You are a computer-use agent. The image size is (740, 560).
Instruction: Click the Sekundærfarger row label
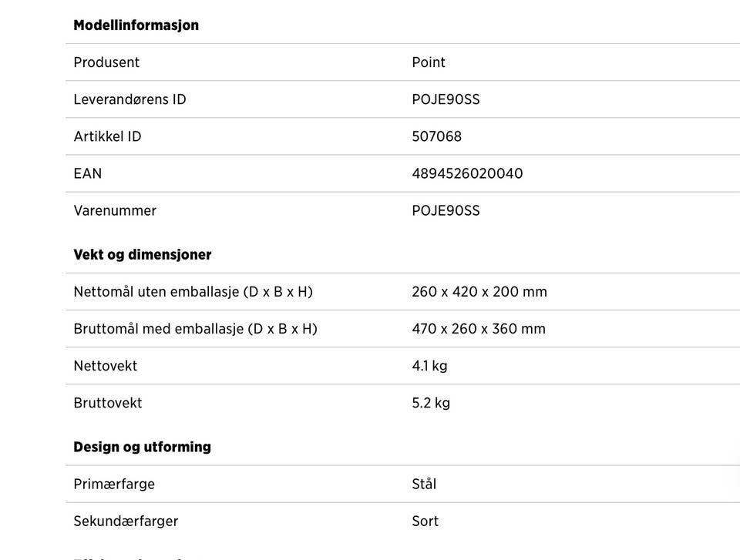pos(126,521)
